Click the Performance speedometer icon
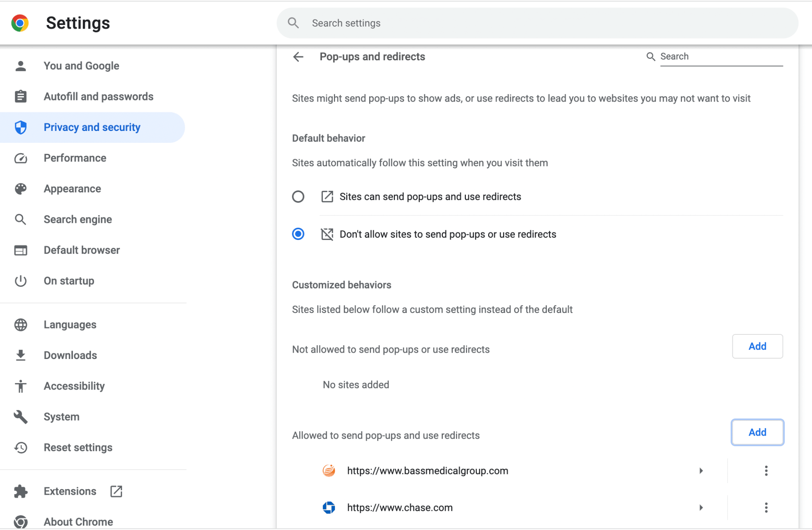Viewport: 812px width, 530px height. [20, 158]
